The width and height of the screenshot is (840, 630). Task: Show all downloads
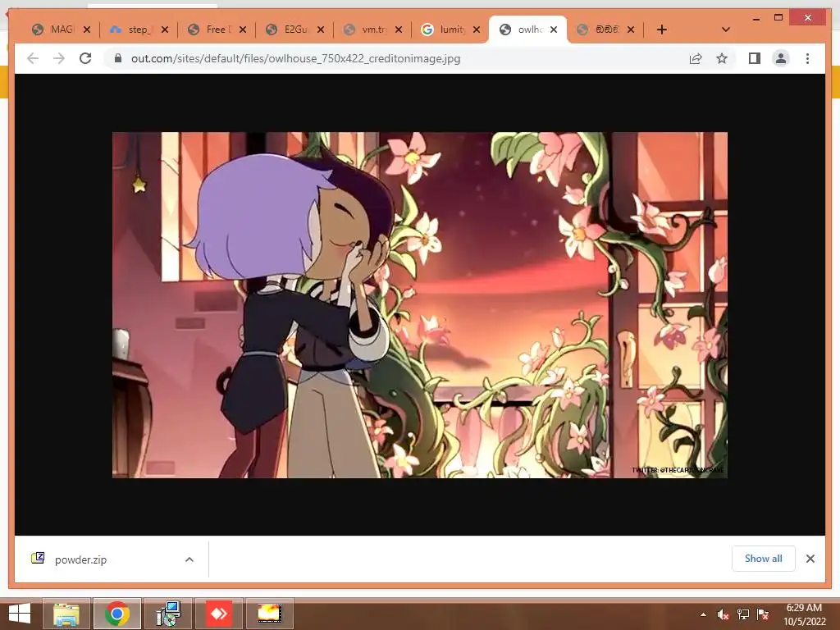[764, 559]
